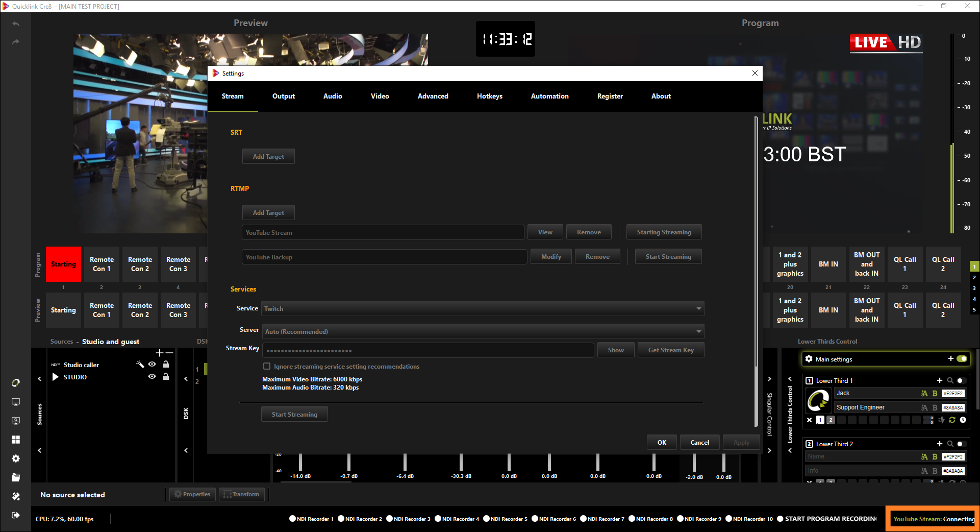Click the clock timer icon in Lower Third 1
980x532 pixels.
pyautogui.click(x=963, y=420)
